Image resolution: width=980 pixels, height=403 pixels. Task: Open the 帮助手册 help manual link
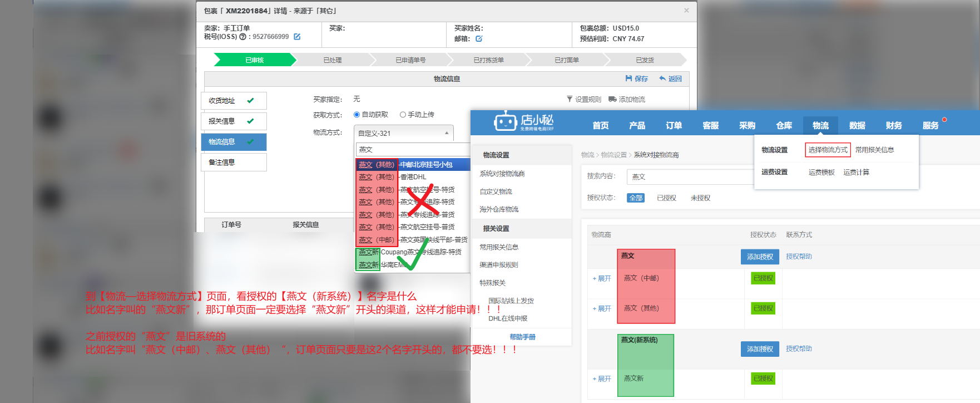pos(522,337)
